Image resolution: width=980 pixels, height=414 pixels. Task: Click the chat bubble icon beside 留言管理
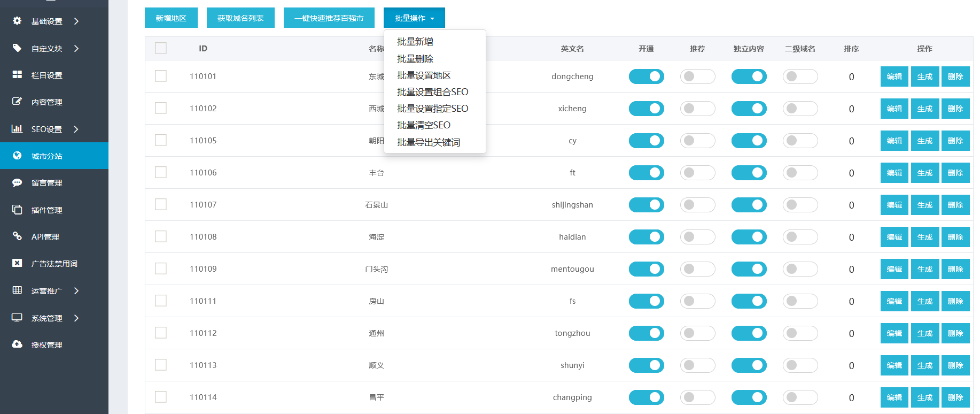pos(17,183)
